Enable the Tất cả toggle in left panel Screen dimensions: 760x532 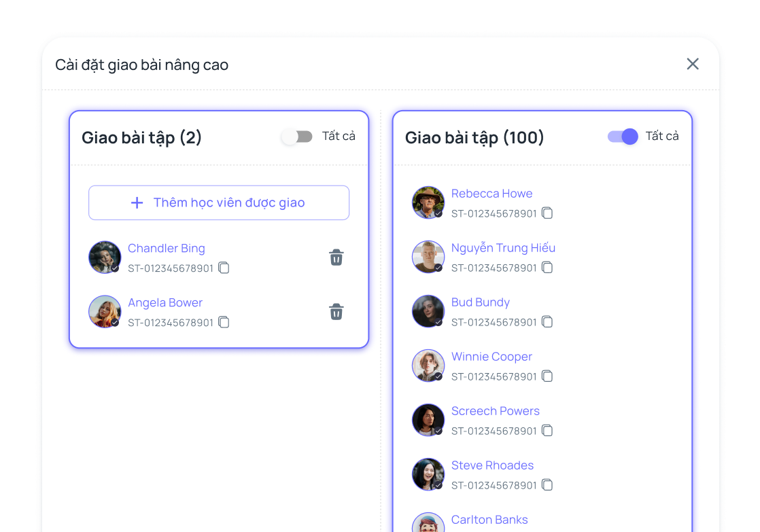[297, 137]
